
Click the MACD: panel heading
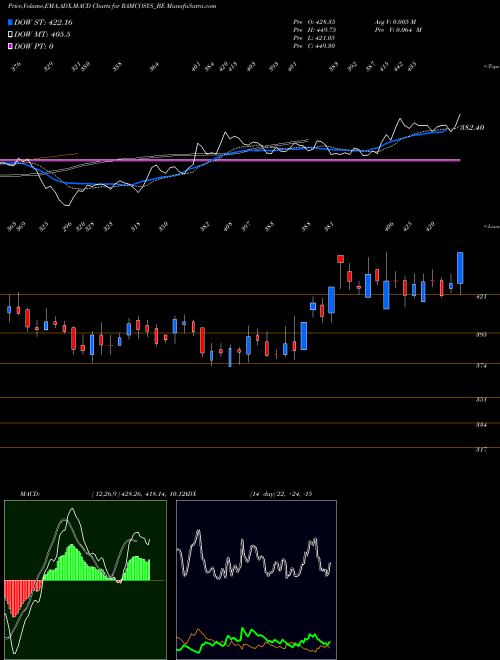30,494
